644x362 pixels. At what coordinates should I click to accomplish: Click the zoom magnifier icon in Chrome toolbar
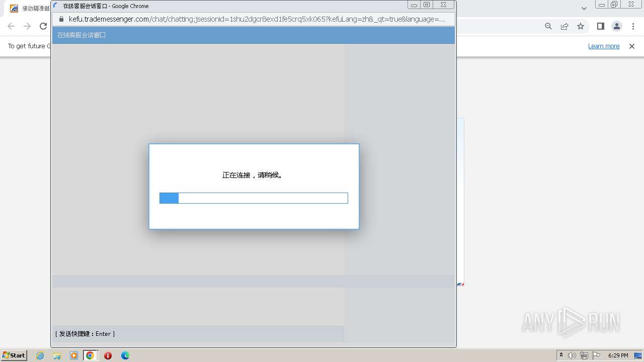click(x=548, y=26)
